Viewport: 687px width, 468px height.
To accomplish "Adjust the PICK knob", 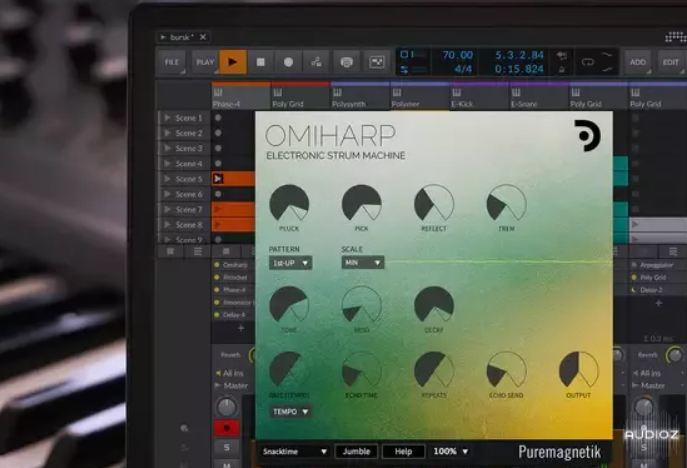I will click(x=361, y=203).
